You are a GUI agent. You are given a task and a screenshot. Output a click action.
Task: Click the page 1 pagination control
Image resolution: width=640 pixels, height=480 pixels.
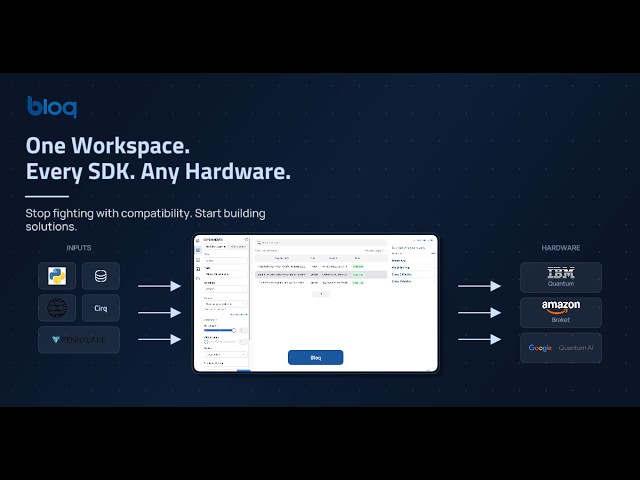tap(321, 294)
